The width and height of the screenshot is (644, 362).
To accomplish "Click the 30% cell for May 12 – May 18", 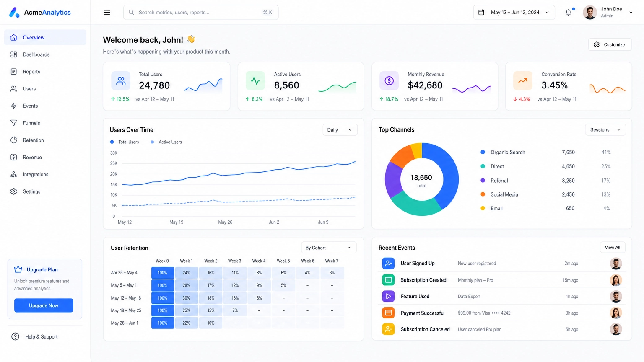I will (x=186, y=298).
